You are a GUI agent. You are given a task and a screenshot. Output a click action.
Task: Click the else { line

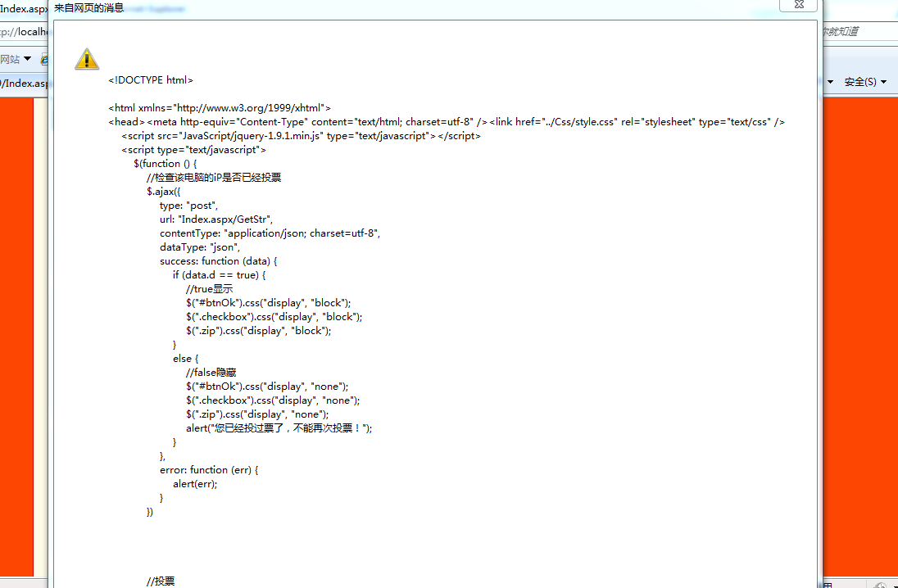pyautogui.click(x=185, y=359)
